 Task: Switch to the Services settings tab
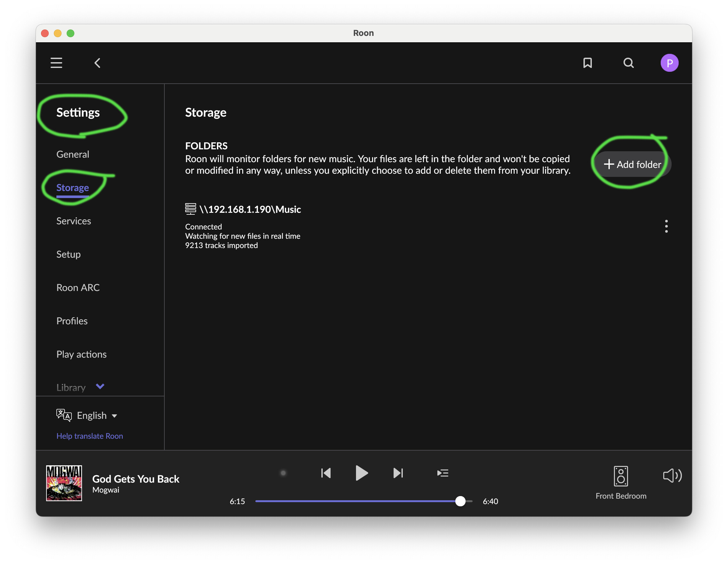click(x=74, y=221)
